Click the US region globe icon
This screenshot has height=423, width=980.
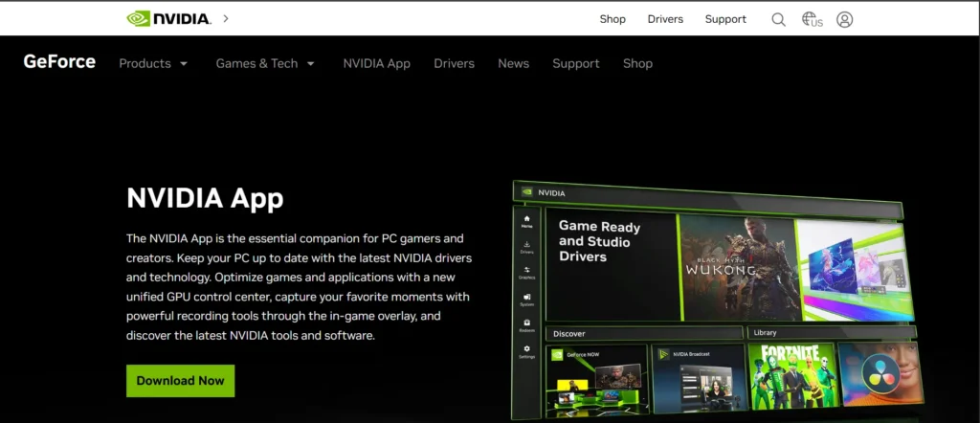click(812, 19)
